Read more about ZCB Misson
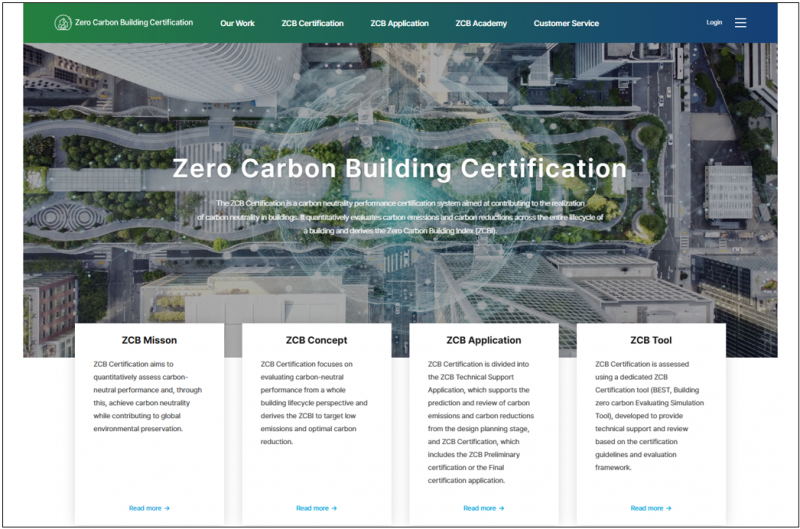800x529 pixels. click(145, 508)
